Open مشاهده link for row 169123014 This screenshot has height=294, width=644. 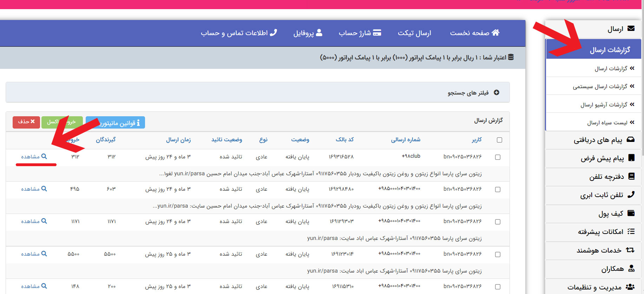point(34,254)
